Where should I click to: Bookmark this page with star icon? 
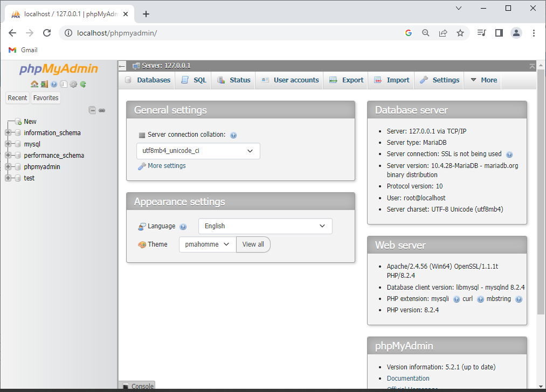coord(460,33)
